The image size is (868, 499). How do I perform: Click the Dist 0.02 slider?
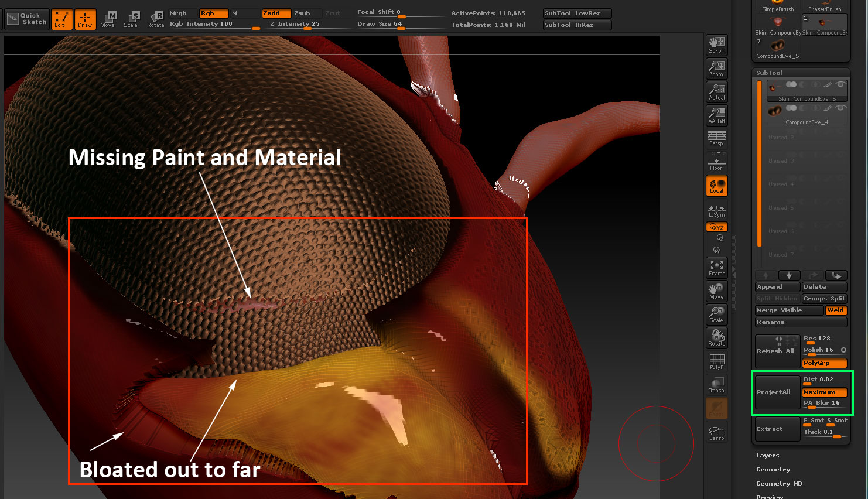click(824, 380)
